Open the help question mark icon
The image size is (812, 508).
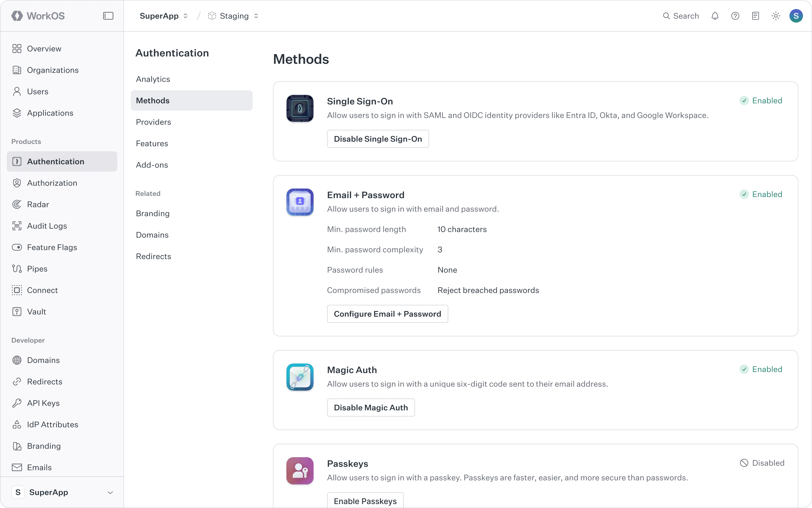coord(735,16)
